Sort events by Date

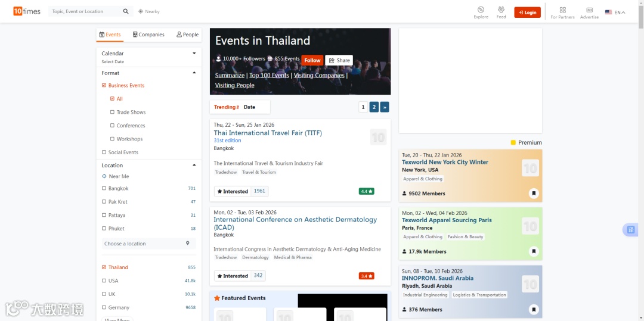pyautogui.click(x=249, y=107)
